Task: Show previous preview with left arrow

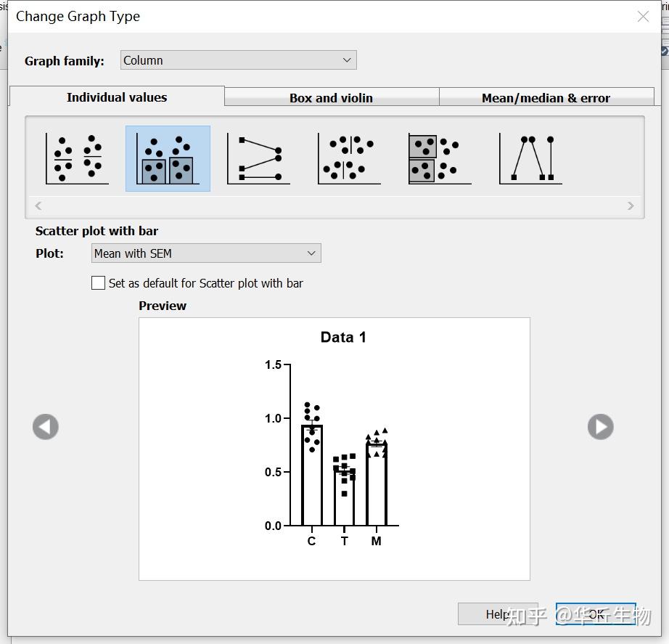Action: (46, 427)
